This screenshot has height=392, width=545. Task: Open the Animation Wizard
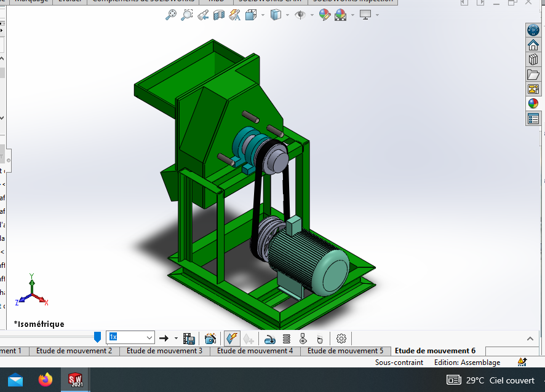coord(210,338)
